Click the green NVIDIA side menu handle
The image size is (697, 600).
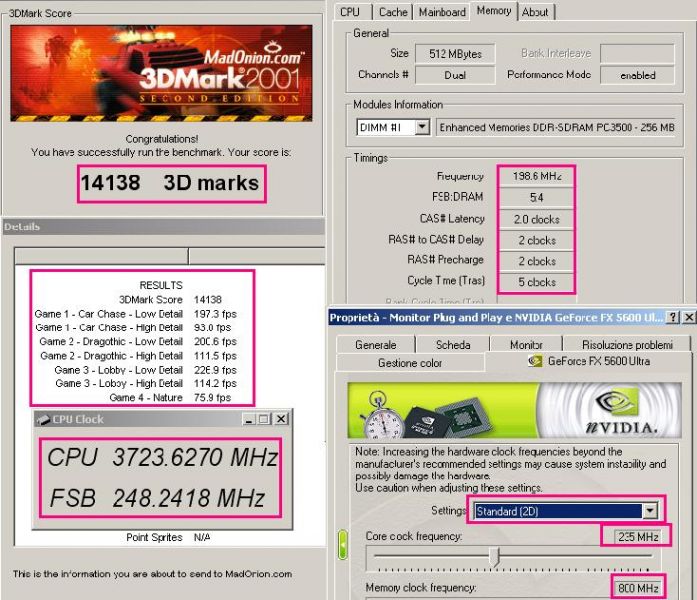coord(343,544)
